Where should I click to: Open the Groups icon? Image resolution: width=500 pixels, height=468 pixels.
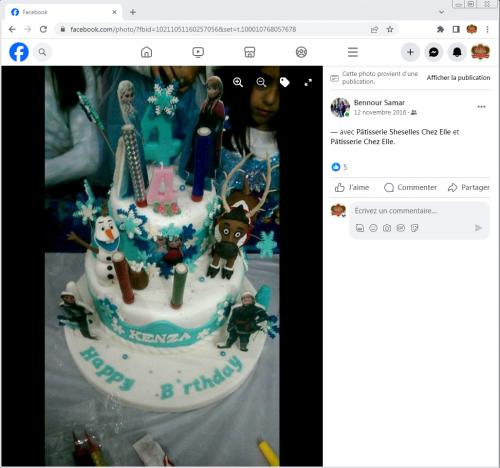[301, 52]
